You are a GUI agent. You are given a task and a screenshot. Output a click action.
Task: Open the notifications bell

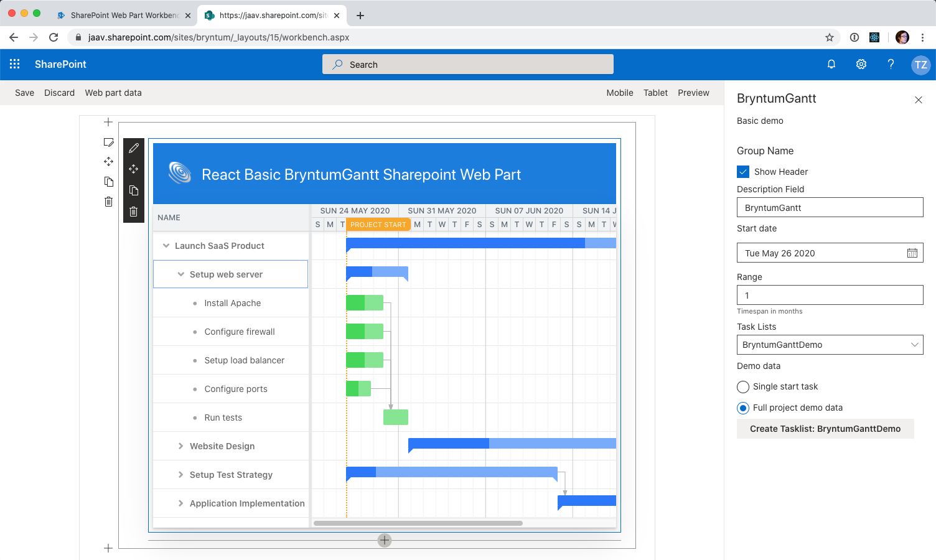click(831, 64)
